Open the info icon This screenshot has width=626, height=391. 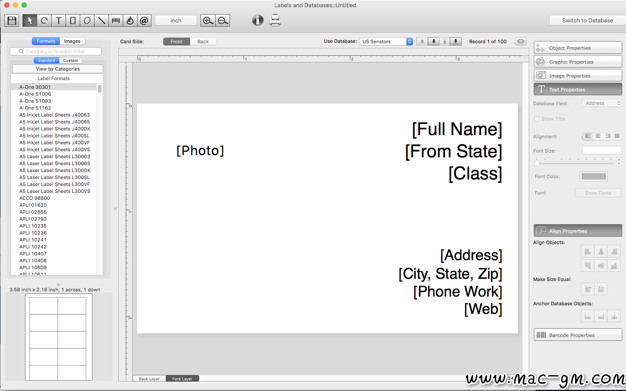point(258,20)
